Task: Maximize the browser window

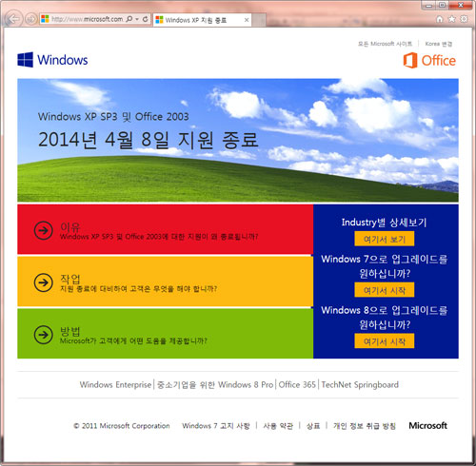Action: click(442, 5)
